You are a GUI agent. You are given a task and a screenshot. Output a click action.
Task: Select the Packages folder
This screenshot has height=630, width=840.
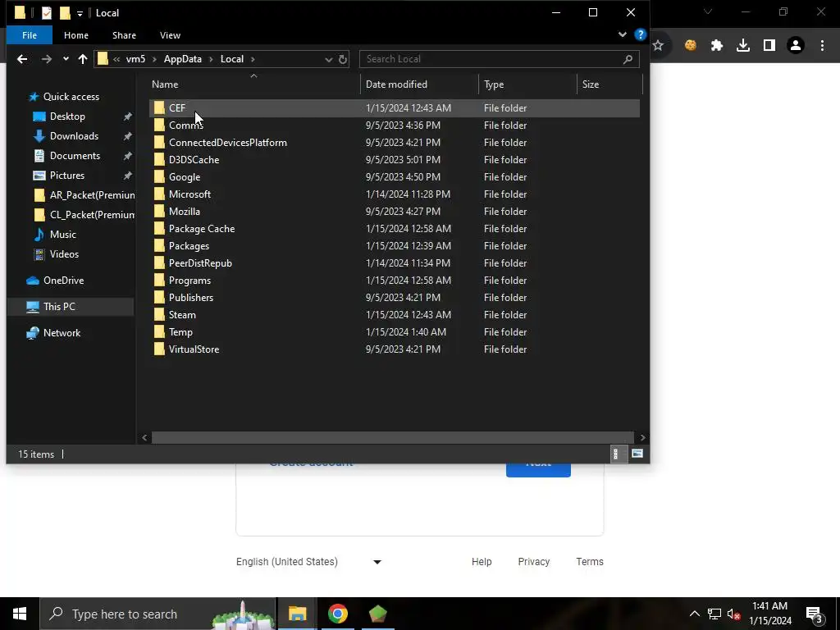tap(395, 246)
